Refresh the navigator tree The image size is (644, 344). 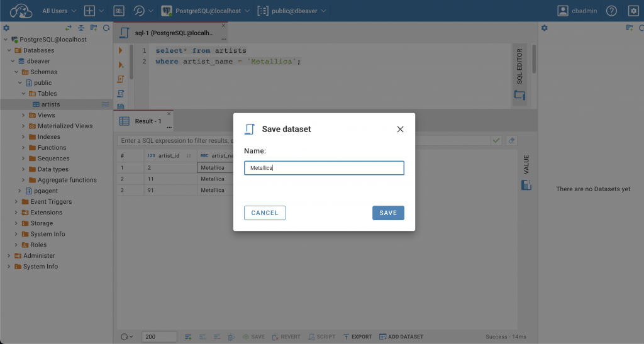click(106, 28)
